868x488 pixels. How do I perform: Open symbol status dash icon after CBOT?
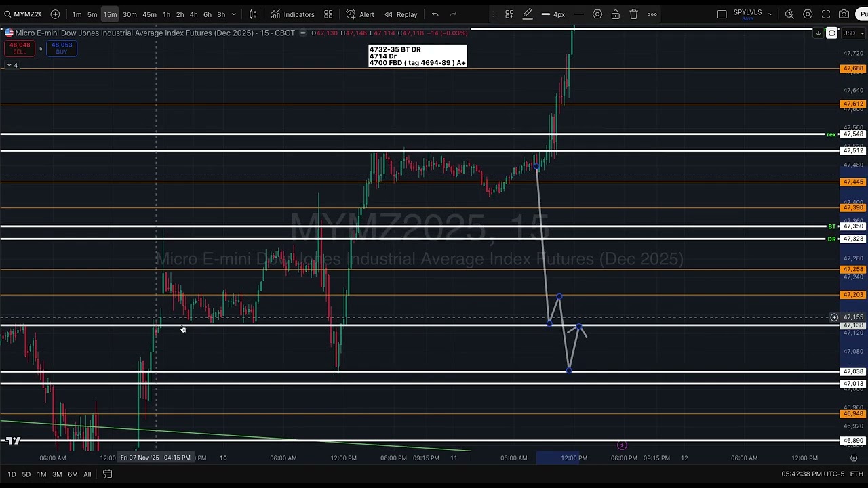tap(302, 33)
